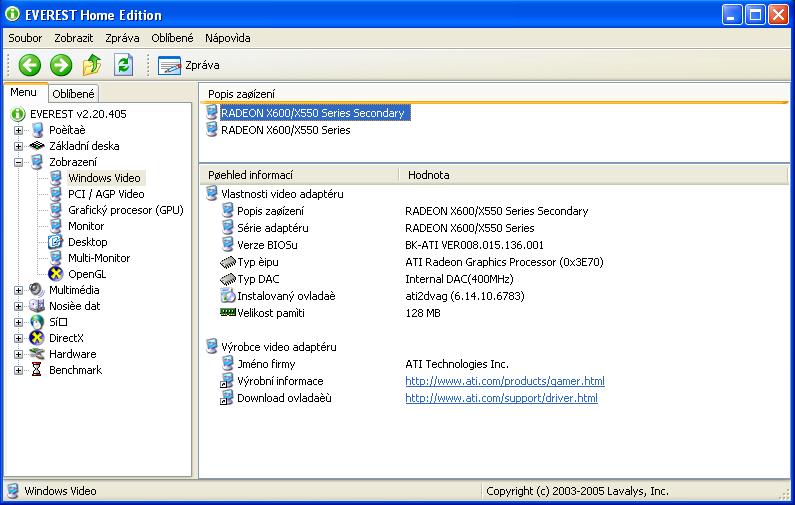Expand the Nosièe dat tree node
Viewport: 795px width, 505px height.
tap(19, 306)
